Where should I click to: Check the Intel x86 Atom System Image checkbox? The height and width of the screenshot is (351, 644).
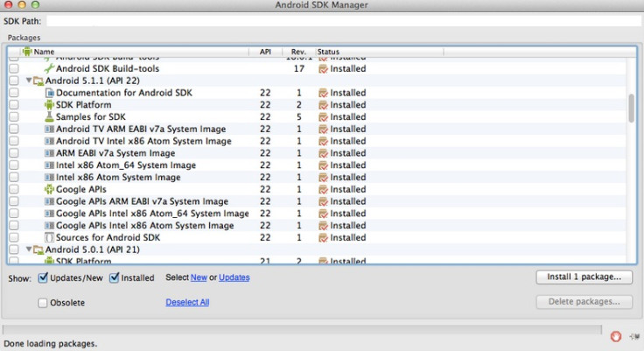pos(14,177)
